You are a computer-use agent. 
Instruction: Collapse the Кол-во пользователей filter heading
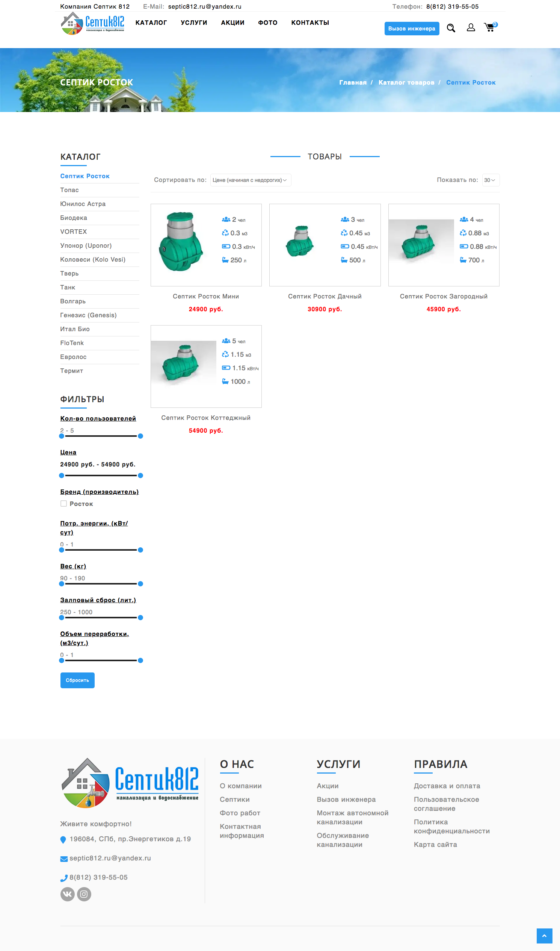click(x=98, y=418)
